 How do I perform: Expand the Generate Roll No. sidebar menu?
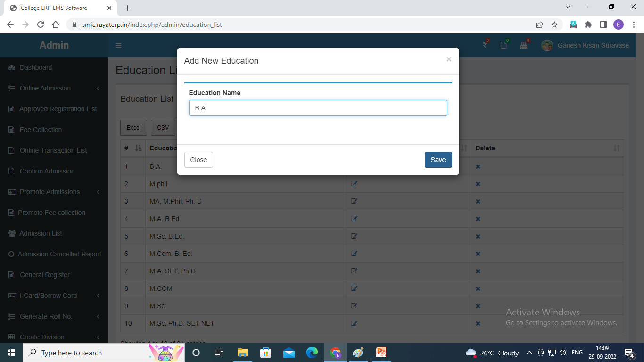[54, 316]
